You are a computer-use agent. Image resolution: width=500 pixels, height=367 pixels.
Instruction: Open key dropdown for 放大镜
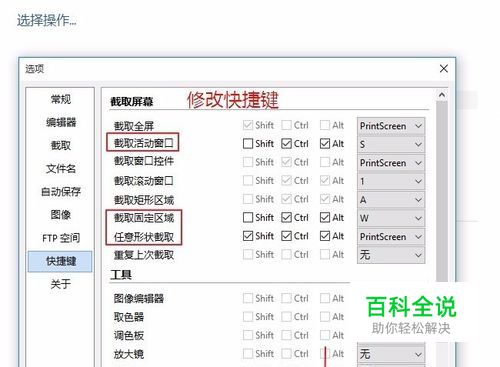point(391,354)
